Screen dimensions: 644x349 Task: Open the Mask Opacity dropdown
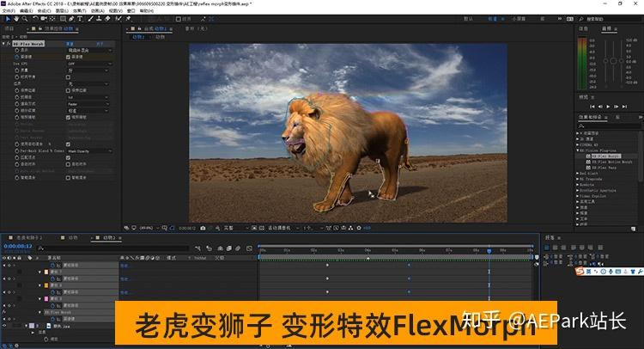point(89,151)
